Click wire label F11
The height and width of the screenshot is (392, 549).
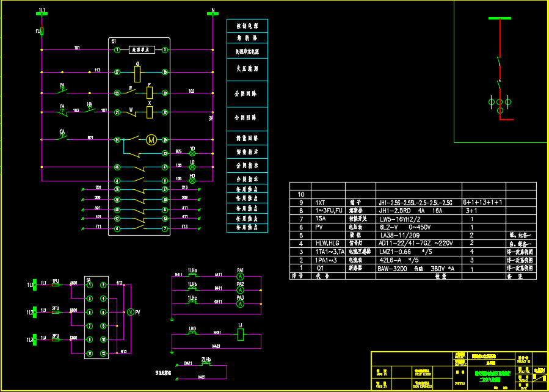pyautogui.click(x=98, y=227)
